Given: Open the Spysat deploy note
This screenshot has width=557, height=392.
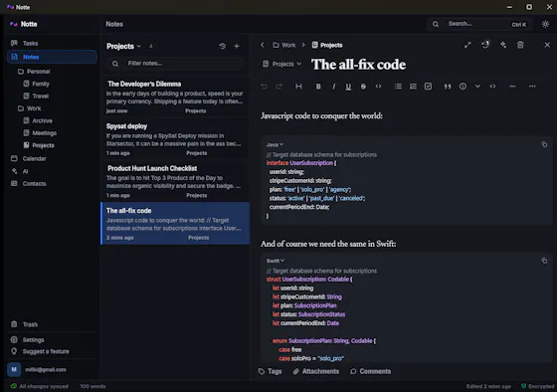Looking at the screenshot, I should [x=175, y=139].
